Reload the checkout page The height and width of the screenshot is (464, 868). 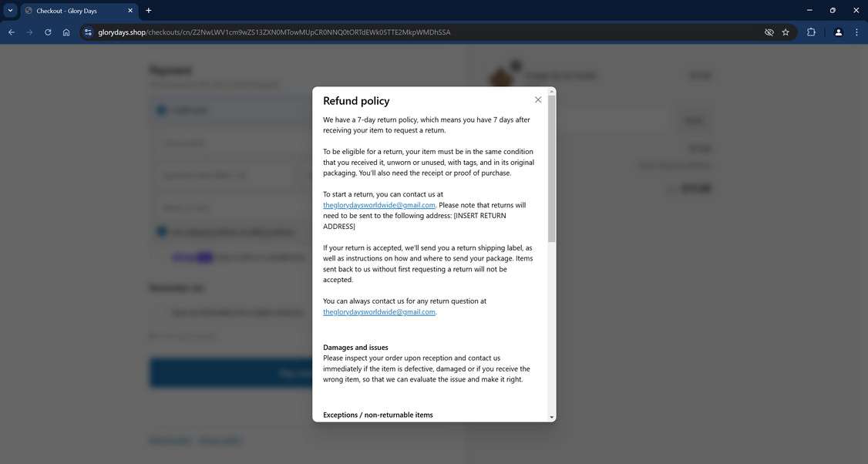(48, 32)
